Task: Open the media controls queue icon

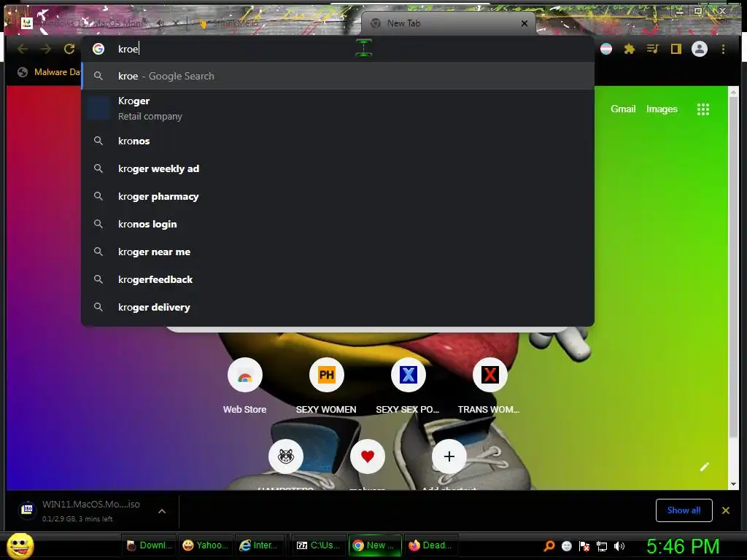Action: pyautogui.click(x=653, y=49)
